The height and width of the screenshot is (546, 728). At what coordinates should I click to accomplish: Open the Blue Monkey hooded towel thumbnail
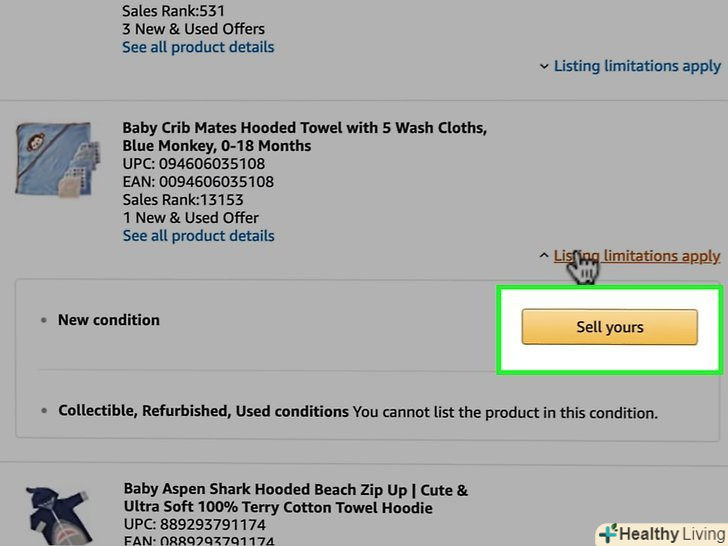tap(52, 160)
